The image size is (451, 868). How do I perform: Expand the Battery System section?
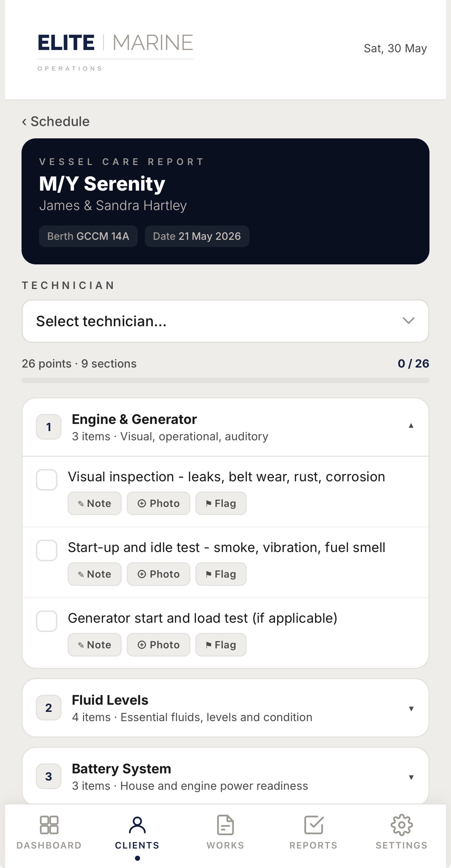point(225,776)
